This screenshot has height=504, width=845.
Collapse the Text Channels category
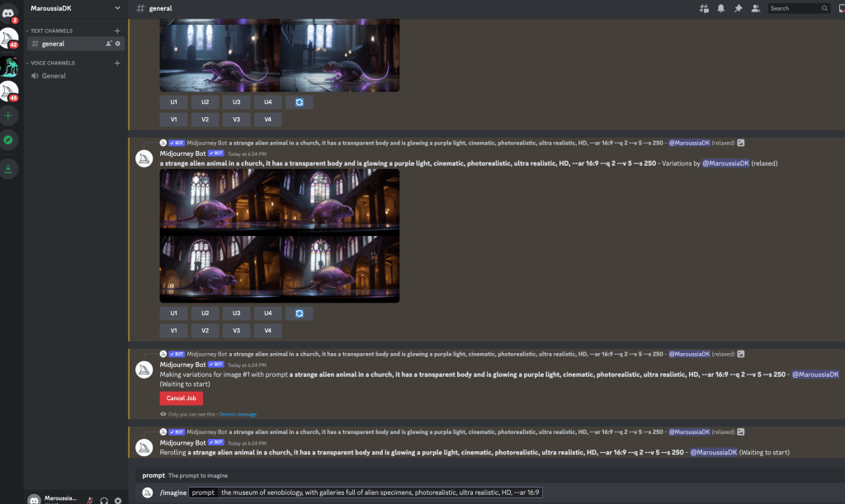[x=53, y=31]
